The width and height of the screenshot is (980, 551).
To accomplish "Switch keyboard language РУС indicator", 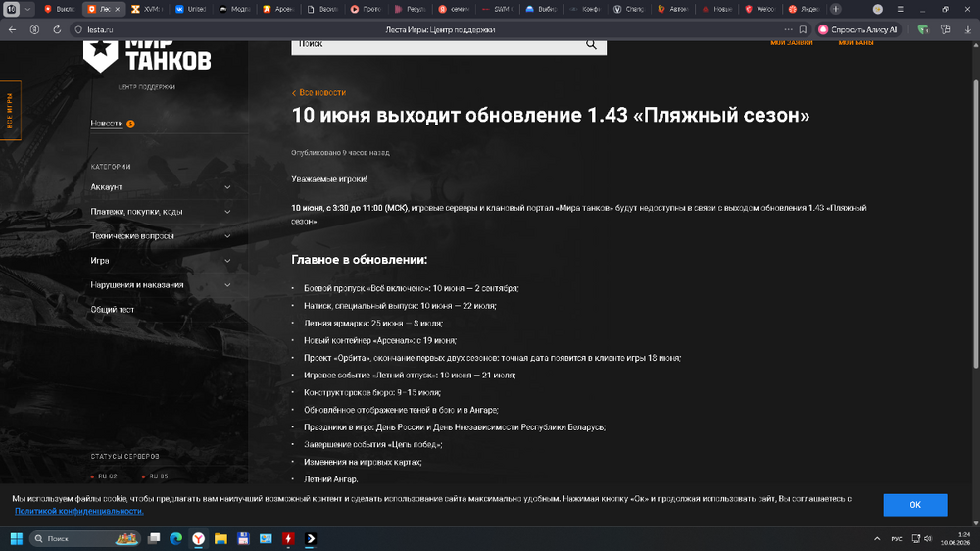I will point(897,538).
